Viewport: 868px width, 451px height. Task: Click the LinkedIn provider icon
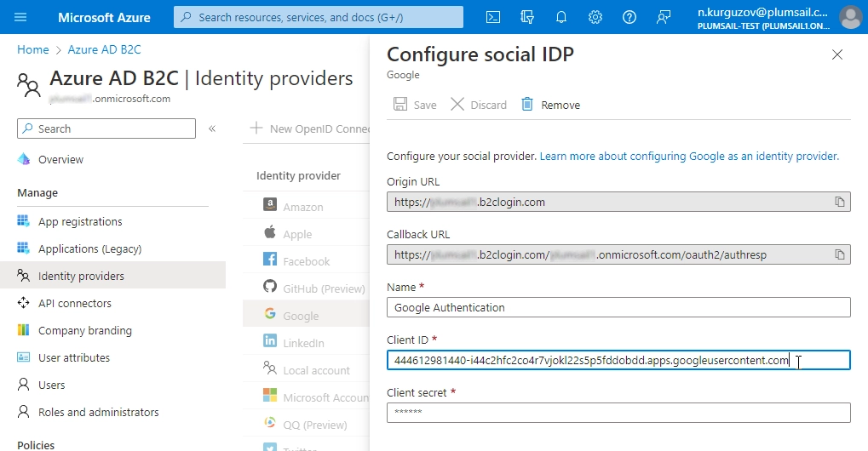pyautogui.click(x=269, y=341)
